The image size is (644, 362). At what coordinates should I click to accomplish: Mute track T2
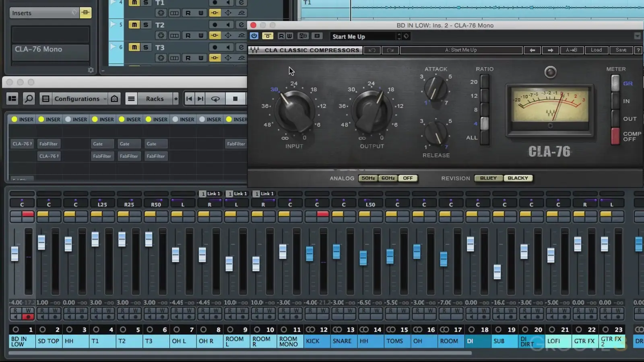tap(134, 25)
